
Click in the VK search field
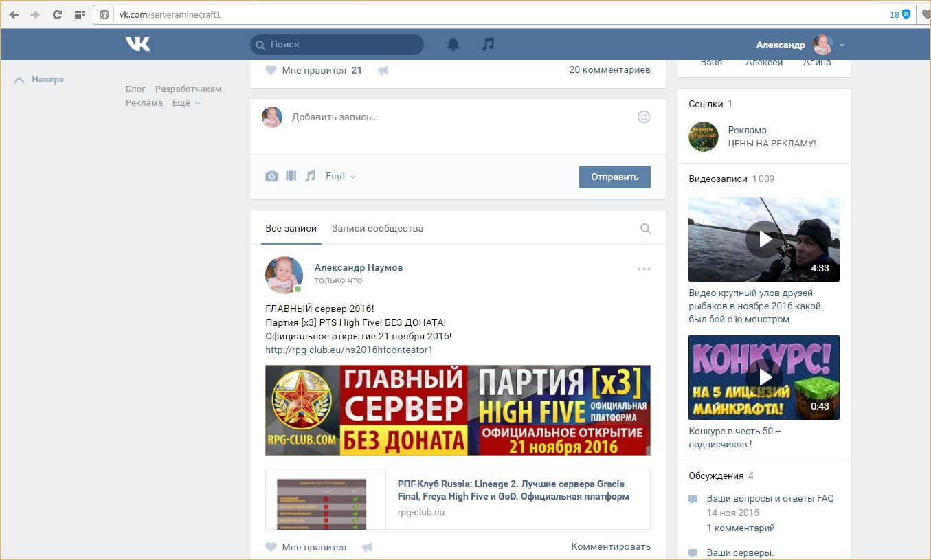337,45
